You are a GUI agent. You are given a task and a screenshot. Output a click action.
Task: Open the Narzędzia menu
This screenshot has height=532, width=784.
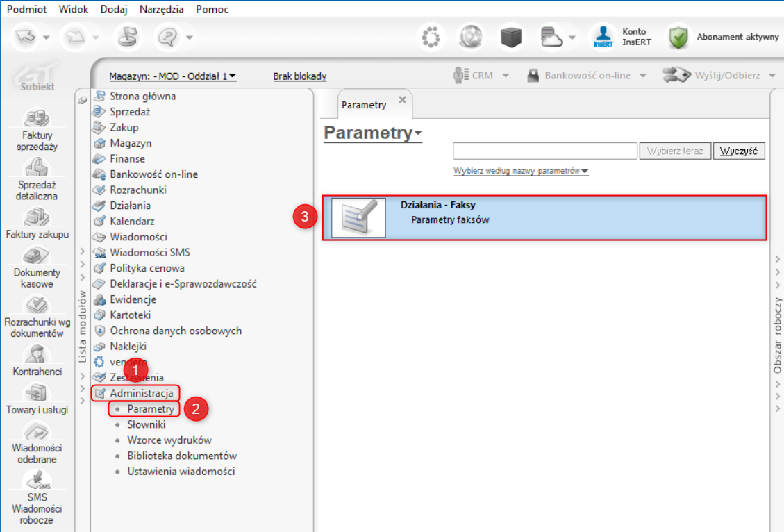click(162, 9)
